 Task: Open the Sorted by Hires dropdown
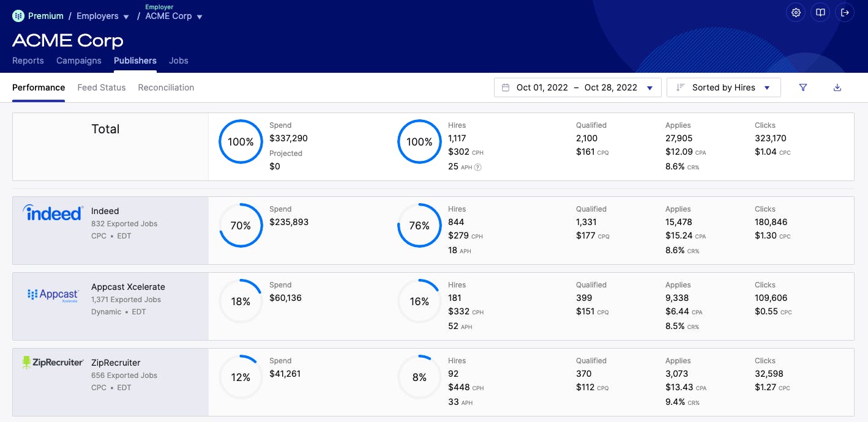724,87
